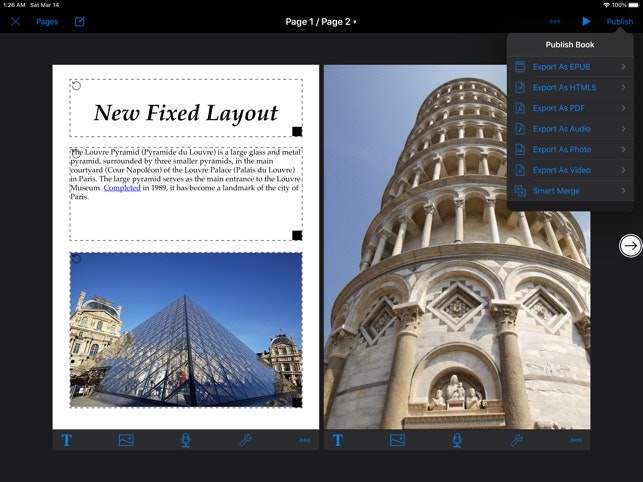
Task: Go to next page with arrow button
Action: pyautogui.click(x=630, y=246)
